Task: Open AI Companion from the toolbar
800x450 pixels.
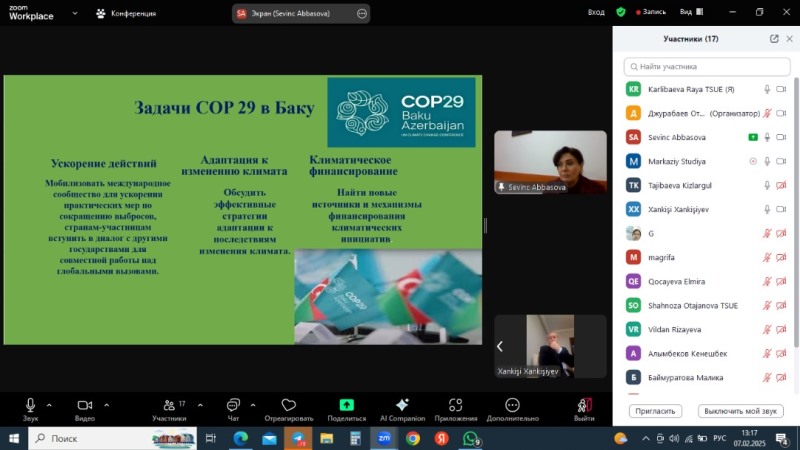Action: 402,405
